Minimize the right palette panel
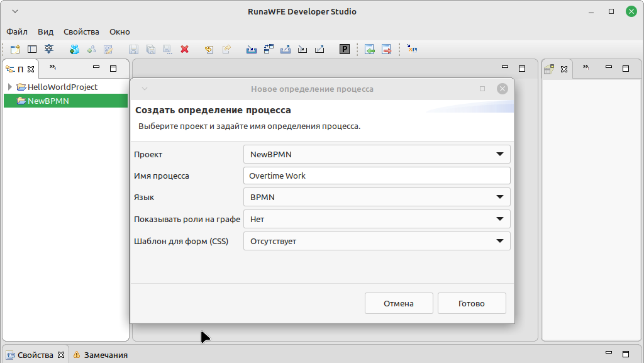Viewport: 644px width, 363px height. (609, 67)
